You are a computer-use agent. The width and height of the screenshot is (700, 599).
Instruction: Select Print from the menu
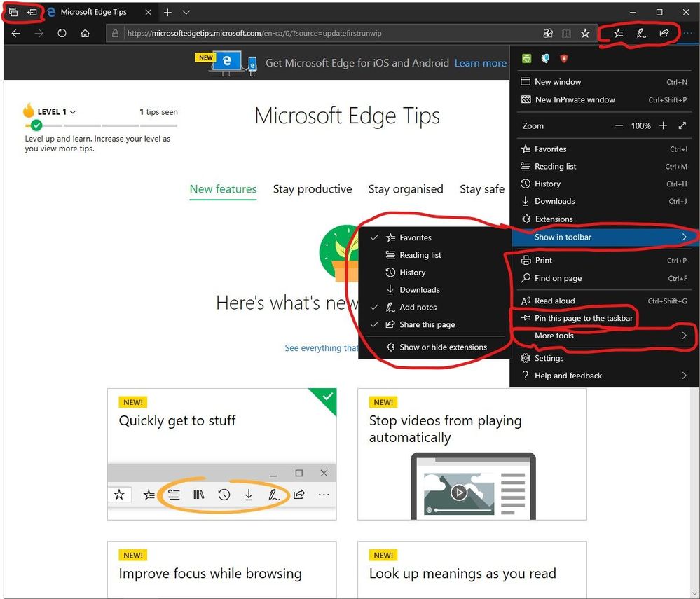(605, 260)
